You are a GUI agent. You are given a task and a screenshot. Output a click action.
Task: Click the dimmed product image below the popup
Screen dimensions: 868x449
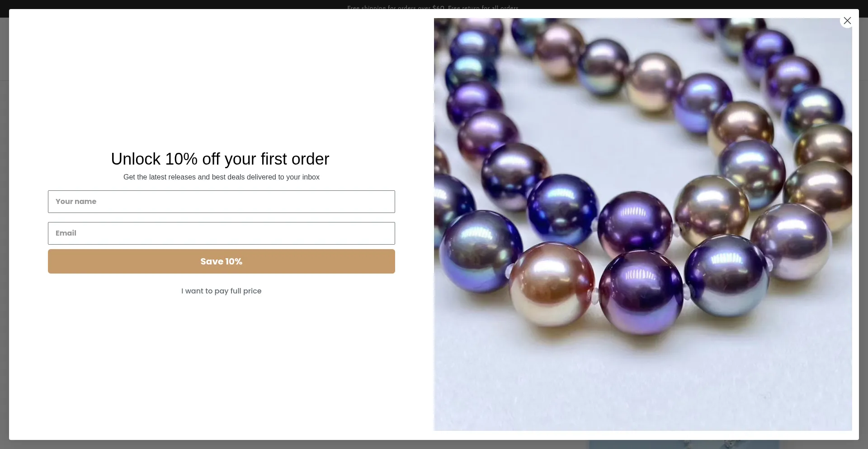684,444
